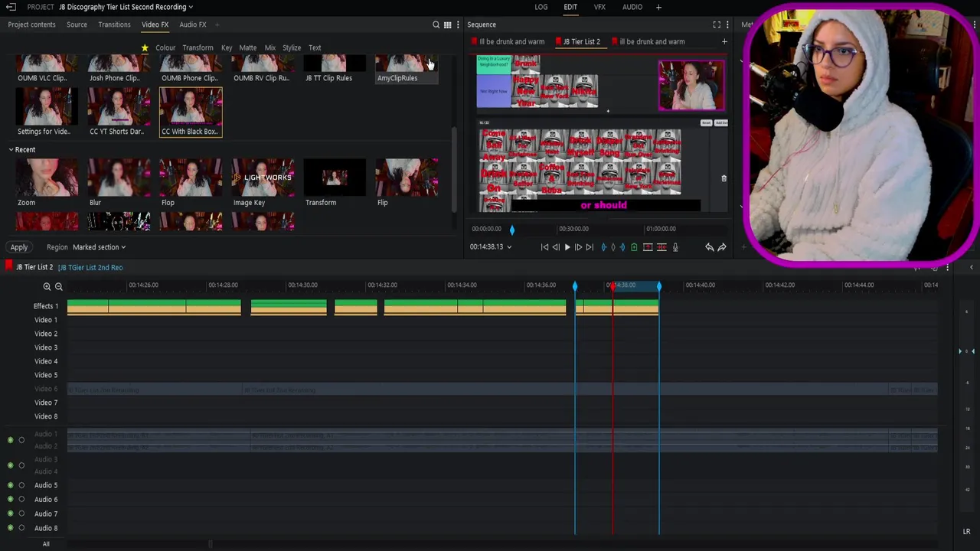Select the CC With Black Box effect thumbnail

pos(191,106)
